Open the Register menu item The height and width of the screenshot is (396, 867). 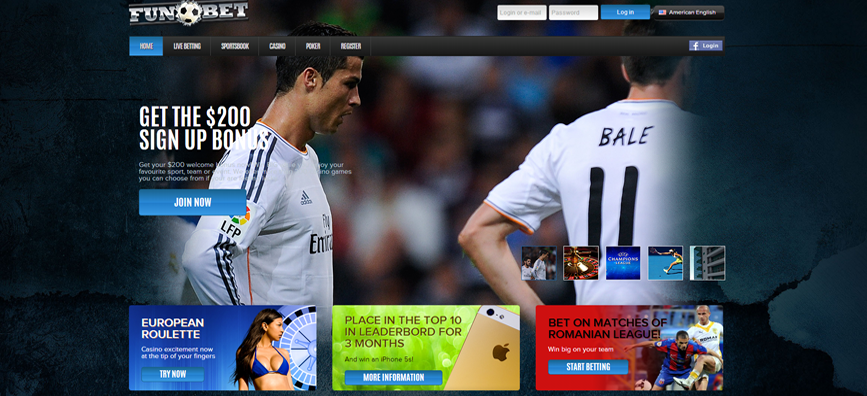coord(351,46)
